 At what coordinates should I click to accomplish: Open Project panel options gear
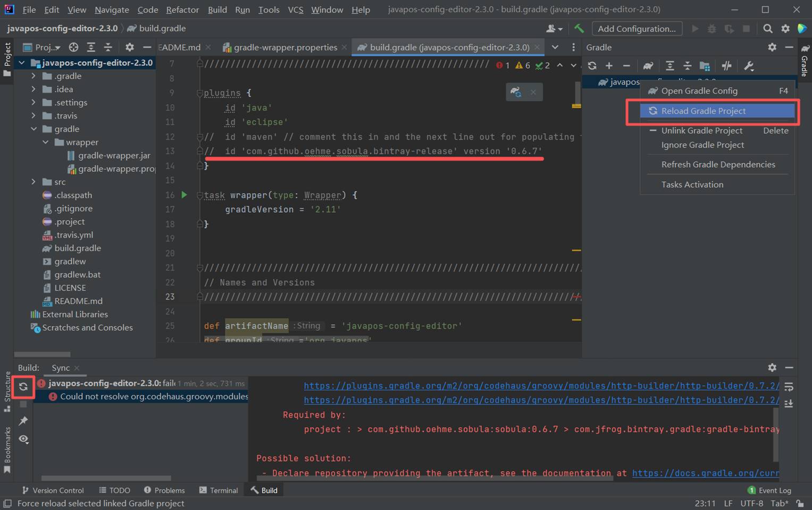tap(129, 47)
